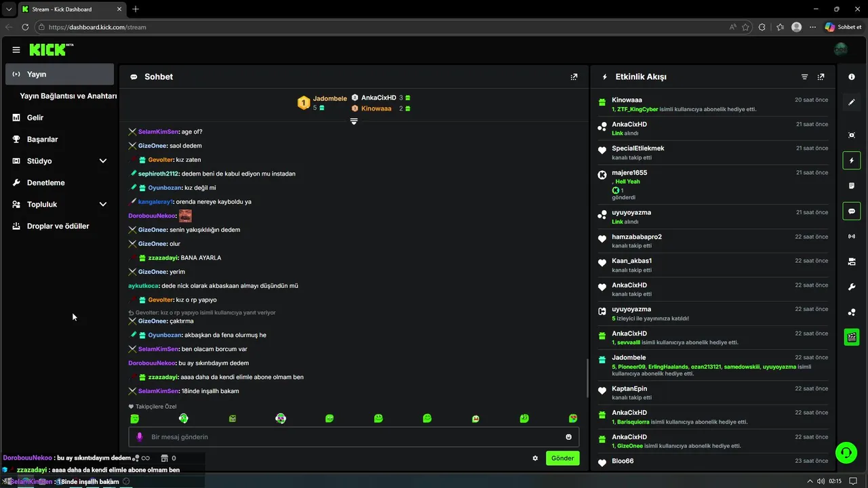The width and height of the screenshot is (868, 488).
Task: Add page to browser favorites star
Action: coord(745,27)
